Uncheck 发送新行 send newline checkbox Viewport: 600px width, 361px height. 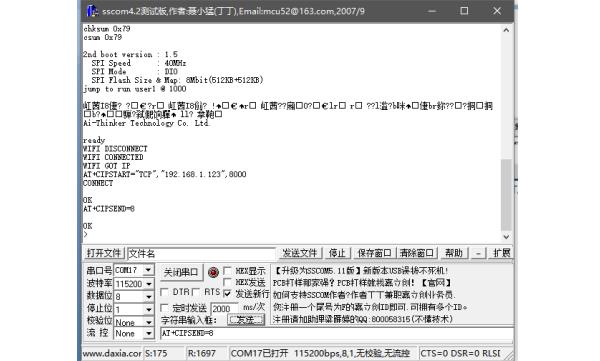pos(227,294)
